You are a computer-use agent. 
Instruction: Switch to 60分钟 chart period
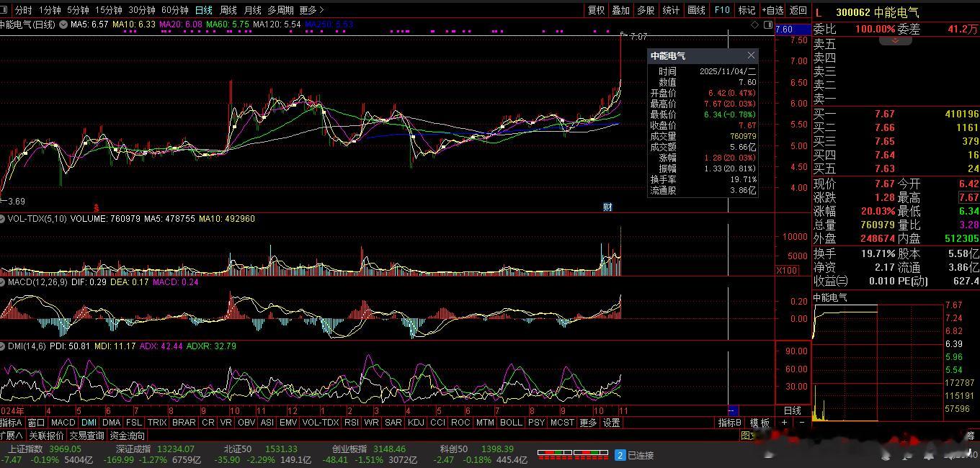[175, 10]
